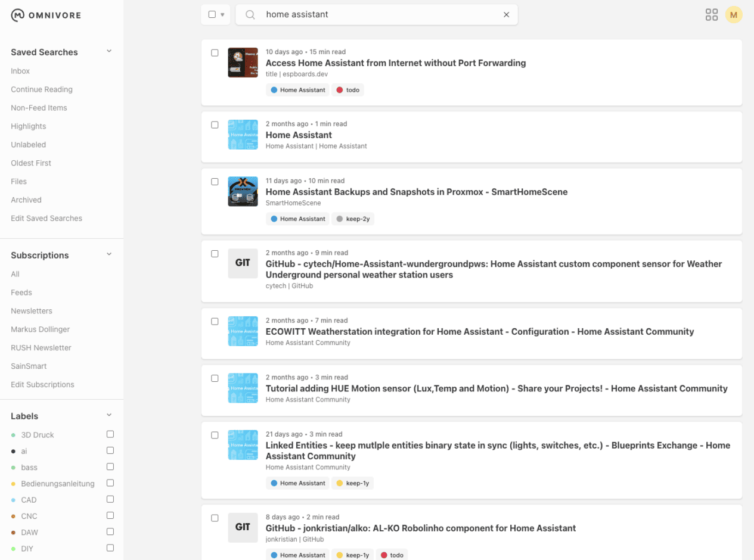Open the Inbox saved search

20,71
